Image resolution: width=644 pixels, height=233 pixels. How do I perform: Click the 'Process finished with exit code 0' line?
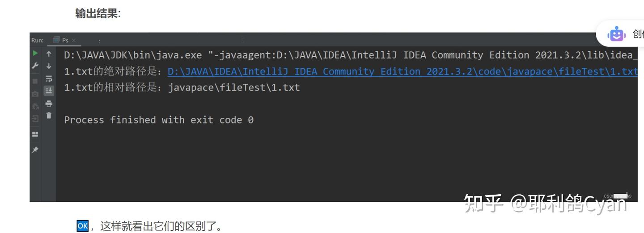pos(159,120)
